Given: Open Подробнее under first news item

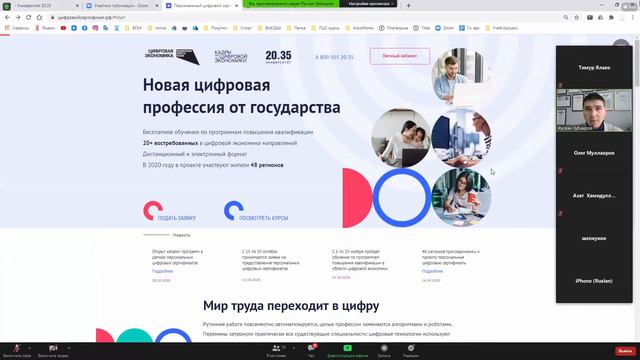Looking at the screenshot, I should [162, 271].
